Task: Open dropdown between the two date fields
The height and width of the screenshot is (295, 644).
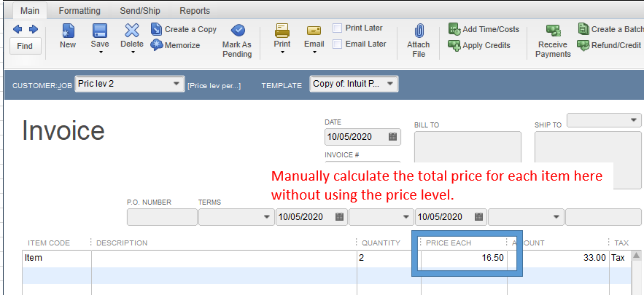Action: pyautogui.click(x=406, y=217)
